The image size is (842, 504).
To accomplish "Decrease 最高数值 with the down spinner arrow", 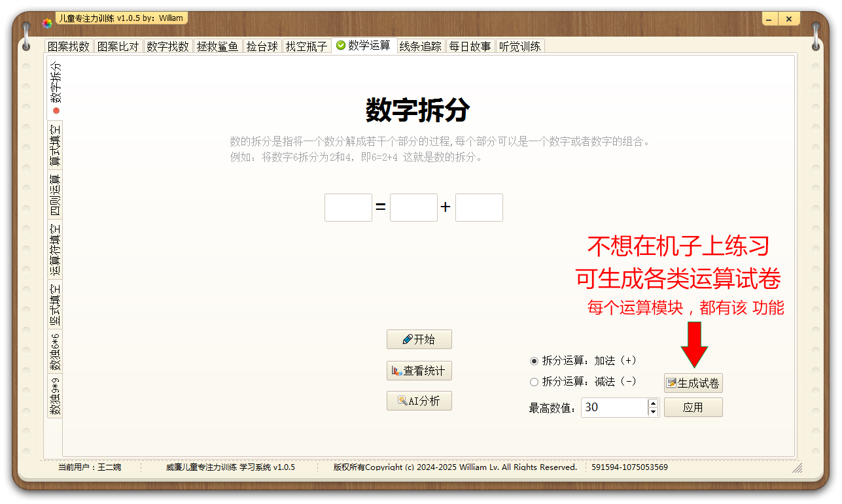I will [653, 411].
